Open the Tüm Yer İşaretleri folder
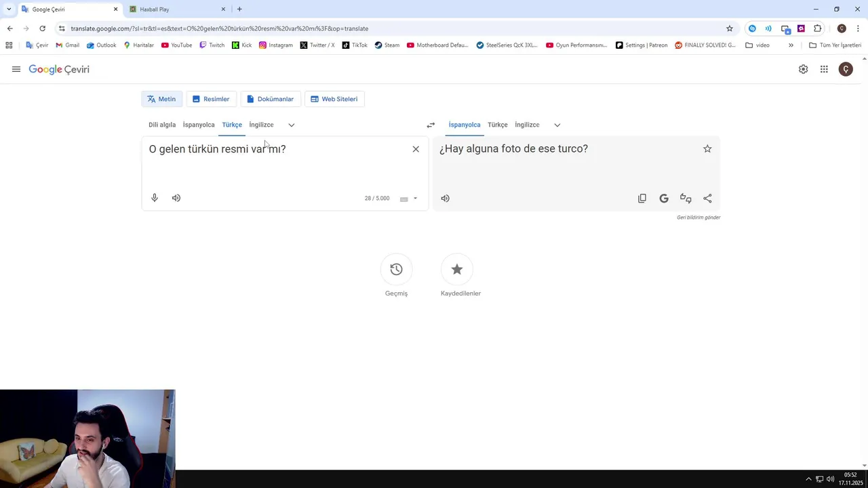 click(835, 45)
